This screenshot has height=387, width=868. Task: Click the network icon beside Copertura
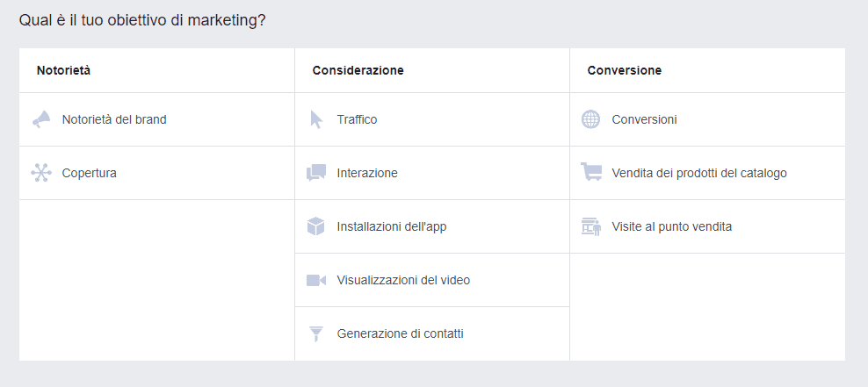tap(41, 173)
